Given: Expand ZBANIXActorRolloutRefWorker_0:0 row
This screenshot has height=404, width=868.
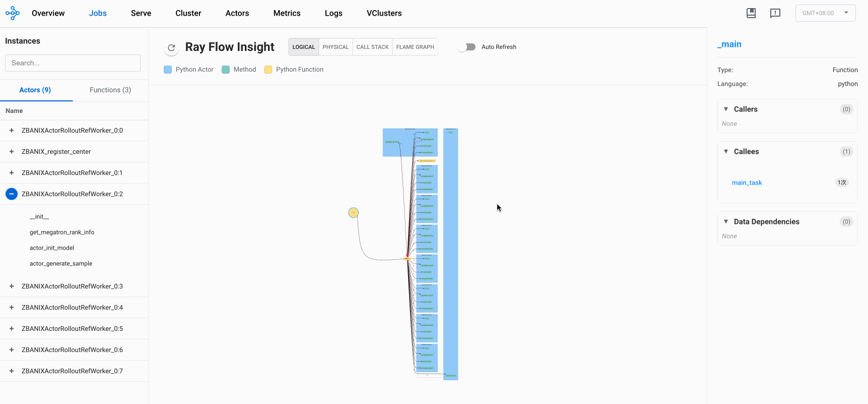Looking at the screenshot, I should click(x=12, y=131).
